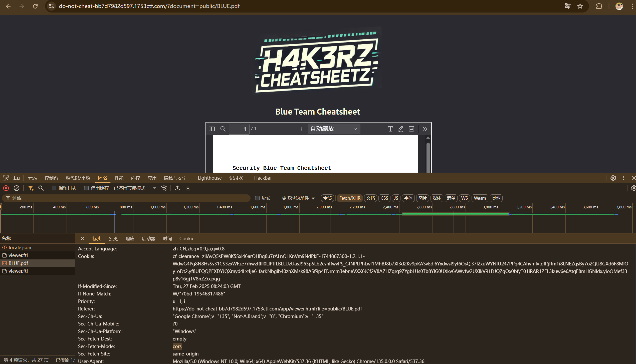Toggle the network filter funnel
636x364 pixels.
[31, 188]
